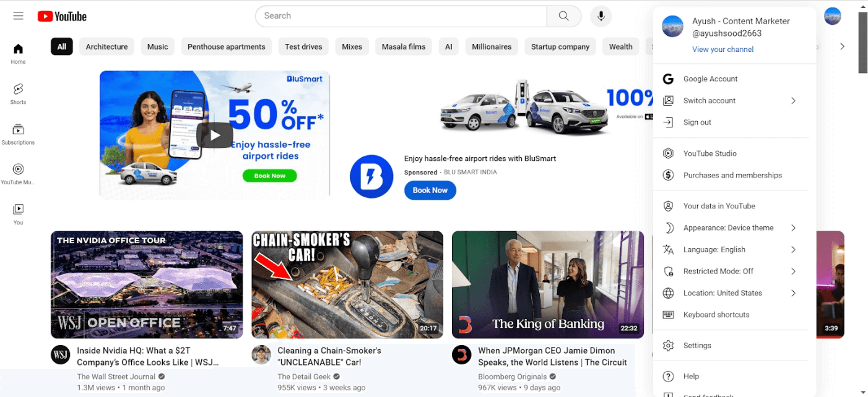
Task: Open the Chain-Smoker's Car thumbnail
Action: 347,284
